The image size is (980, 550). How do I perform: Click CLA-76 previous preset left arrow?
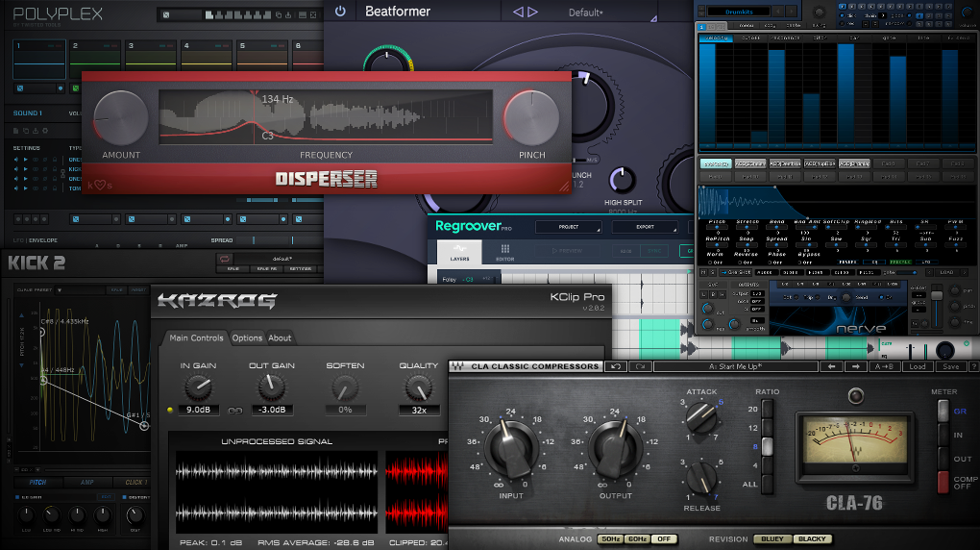pyautogui.click(x=831, y=366)
